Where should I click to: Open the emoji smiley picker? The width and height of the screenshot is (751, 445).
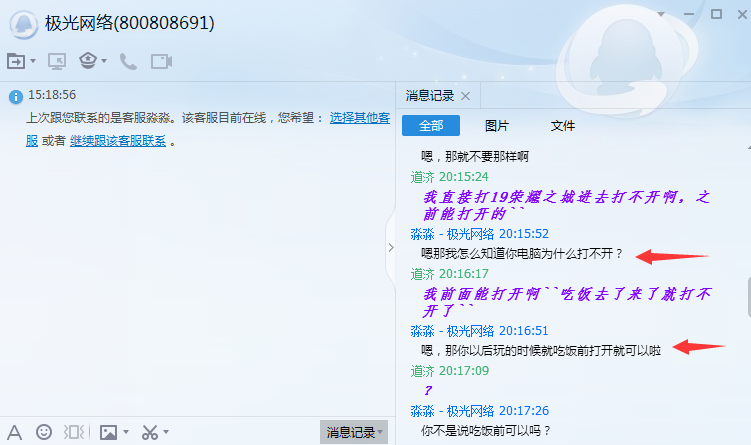coord(44,432)
